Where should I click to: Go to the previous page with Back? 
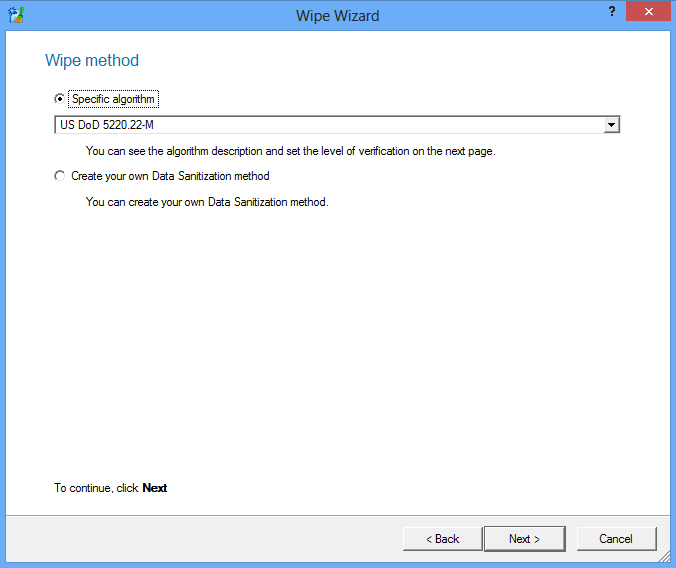[442, 539]
